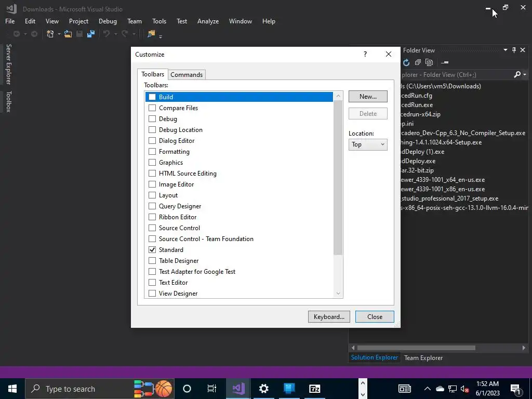
Task: Enable the HTML Source Editing toolbar
Action: click(x=152, y=174)
